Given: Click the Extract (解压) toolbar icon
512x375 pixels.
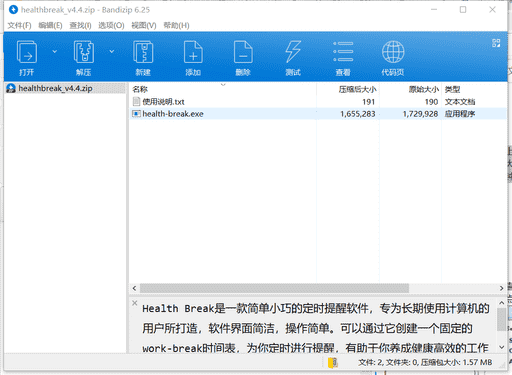Looking at the screenshot, I should point(84,52).
